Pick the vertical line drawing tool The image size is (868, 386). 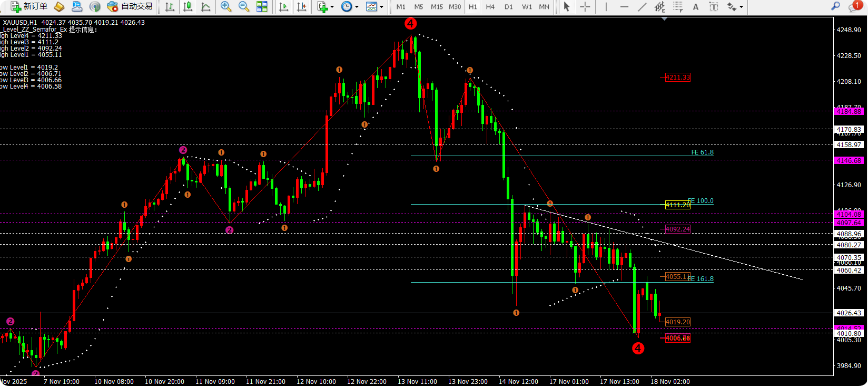pyautogui.click(x=606, y=7)
